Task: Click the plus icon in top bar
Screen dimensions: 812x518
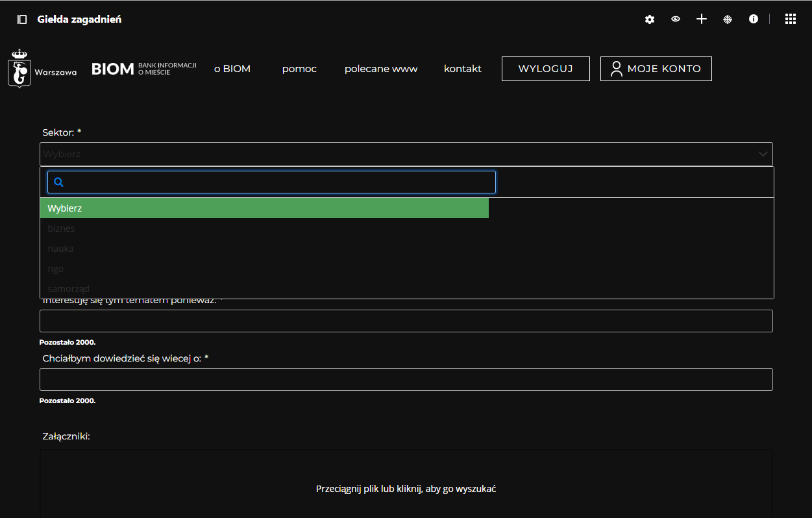Action: 702,19
